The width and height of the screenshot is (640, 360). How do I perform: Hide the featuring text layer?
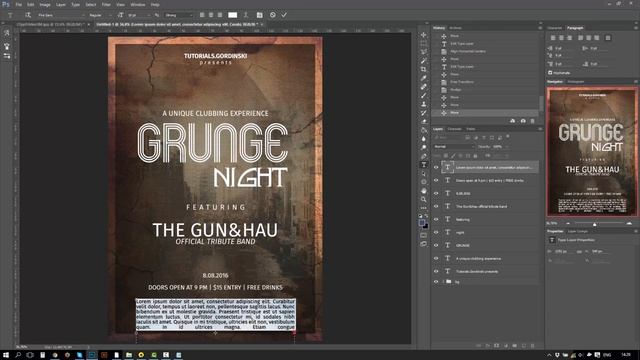(436, 220)
